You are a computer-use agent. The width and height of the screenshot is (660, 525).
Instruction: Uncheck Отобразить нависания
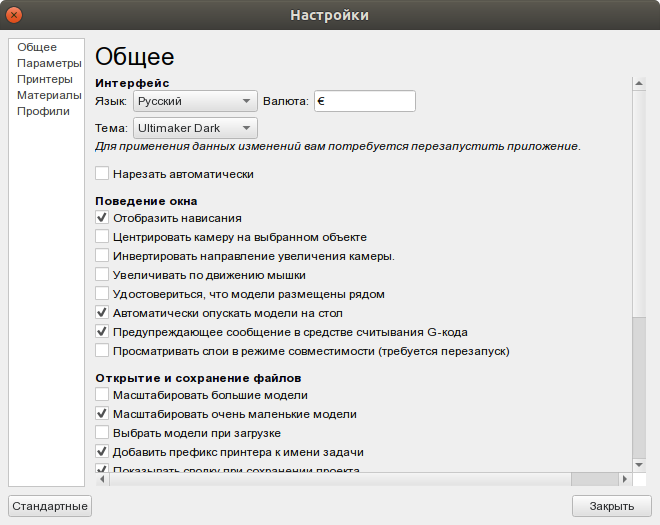[102, 218]
